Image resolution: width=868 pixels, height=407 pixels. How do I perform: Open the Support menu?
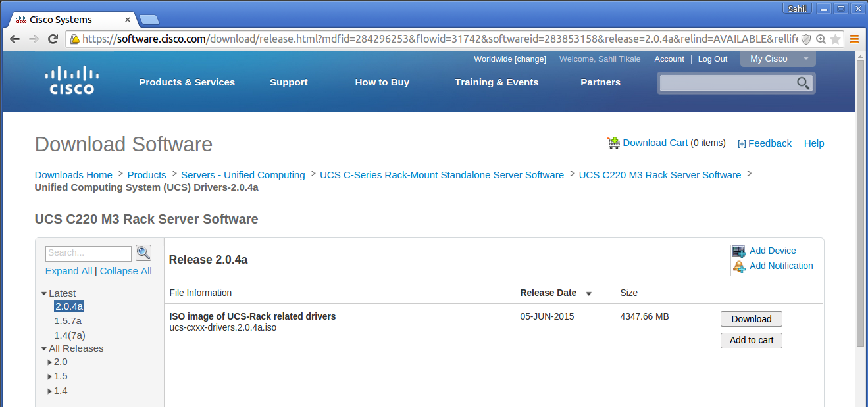point(289,82)
